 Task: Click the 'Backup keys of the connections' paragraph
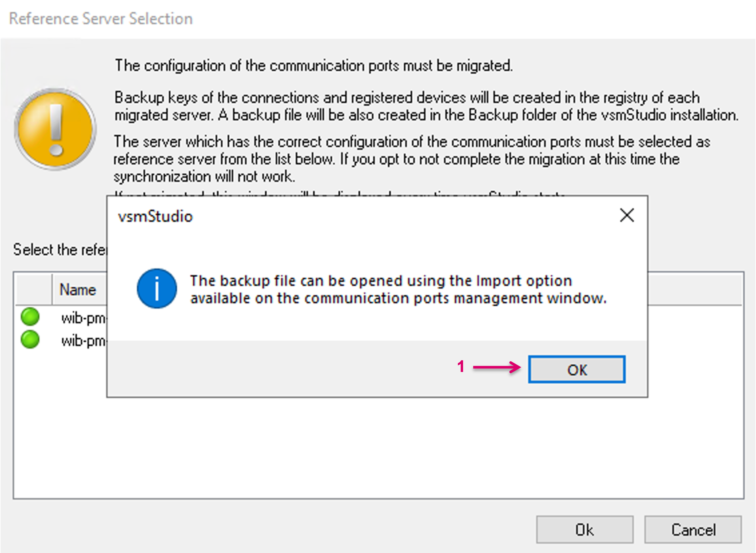pos(425,106)
